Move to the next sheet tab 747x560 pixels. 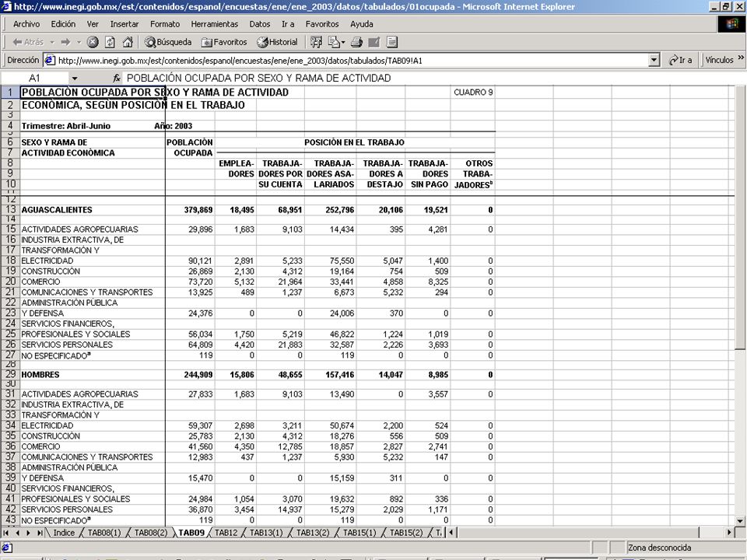pyautogui.click(x=29, y=533)
